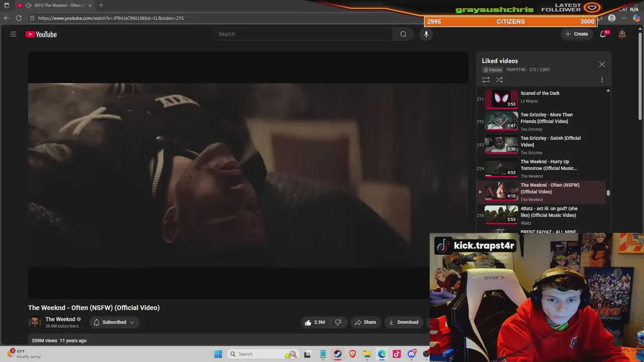Click the playlist scroll up arrow
Image resolution: width=644 pixels, height=362 pixels.
608,90
